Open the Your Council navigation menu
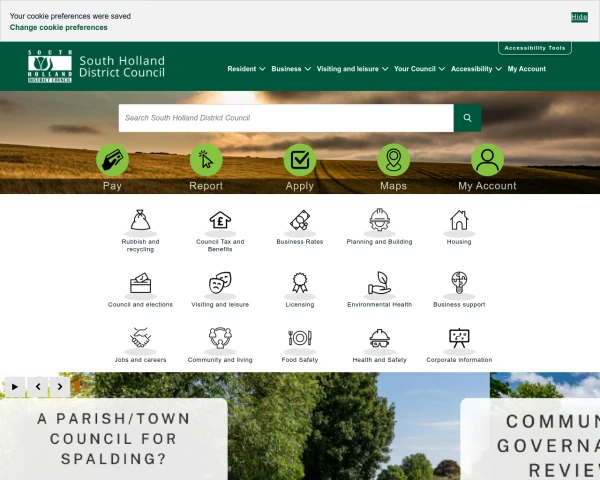 pos(415,69)
